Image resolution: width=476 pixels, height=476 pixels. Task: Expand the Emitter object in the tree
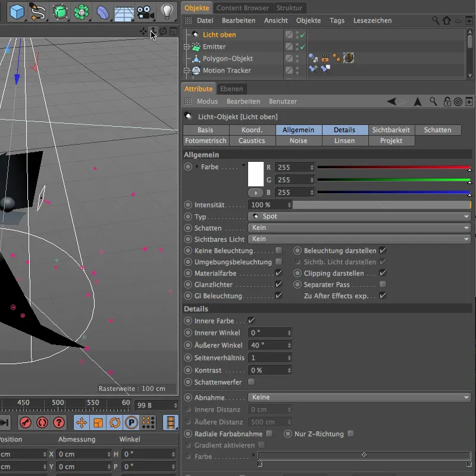point(186,46)
